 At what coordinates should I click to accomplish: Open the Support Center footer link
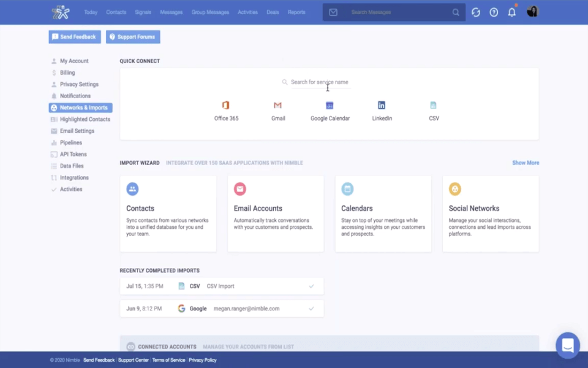[134, 360]
